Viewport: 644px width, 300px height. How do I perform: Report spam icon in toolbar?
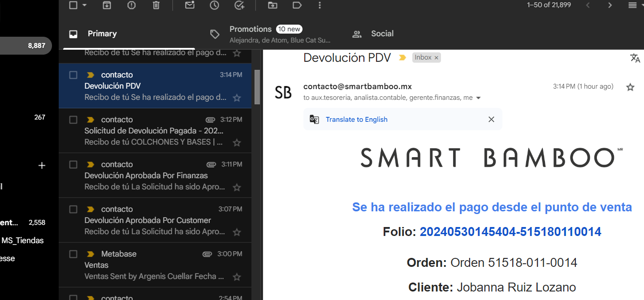[x=131, y=5]
